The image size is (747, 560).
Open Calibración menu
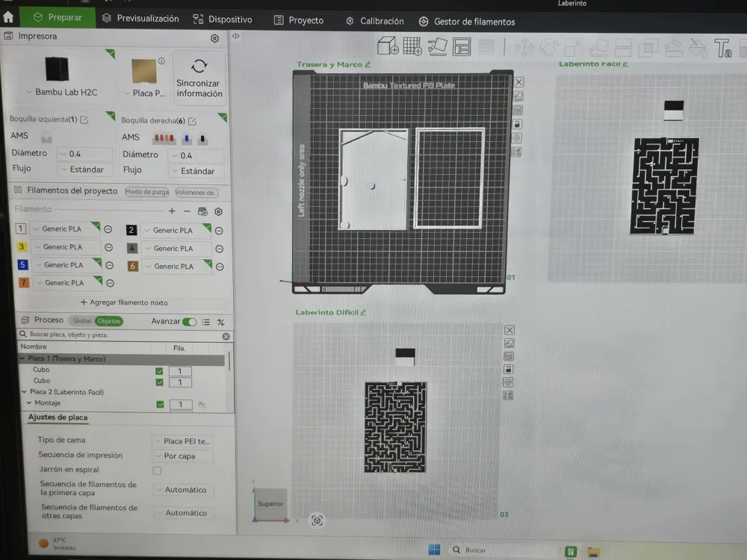tap(375, 22)
